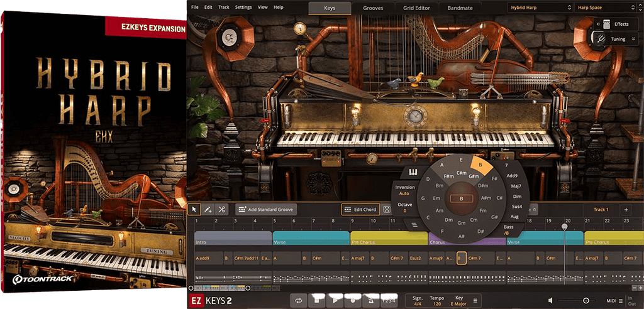Open the song settings hamburger menu
Image resolution: width=644 pixels, height=309 pixels.
pyautogui.click(x=475, y=300)
